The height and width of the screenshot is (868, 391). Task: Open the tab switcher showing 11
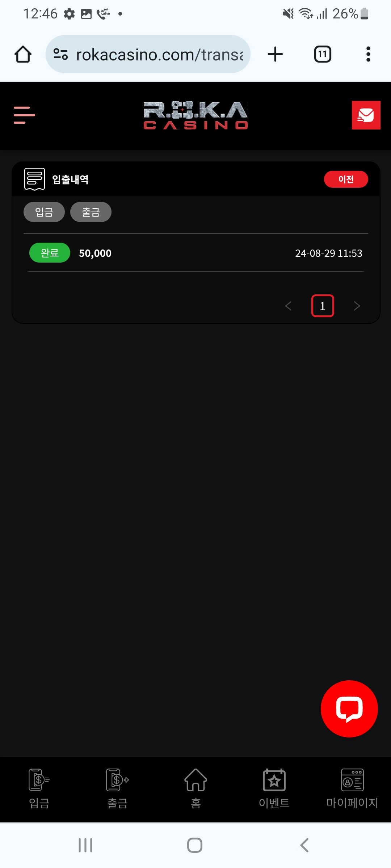pos(323,54)
